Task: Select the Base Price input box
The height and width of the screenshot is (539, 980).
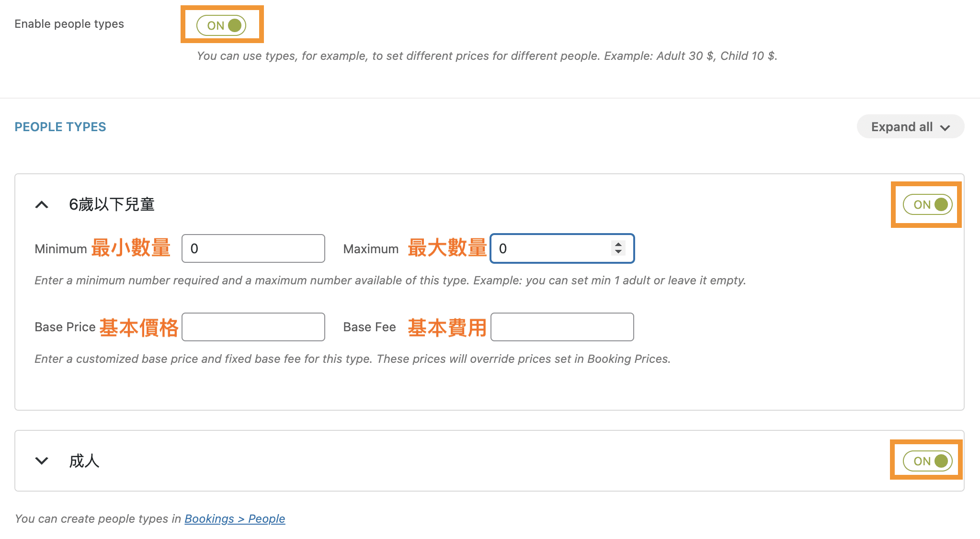Action: pos(253,327)
